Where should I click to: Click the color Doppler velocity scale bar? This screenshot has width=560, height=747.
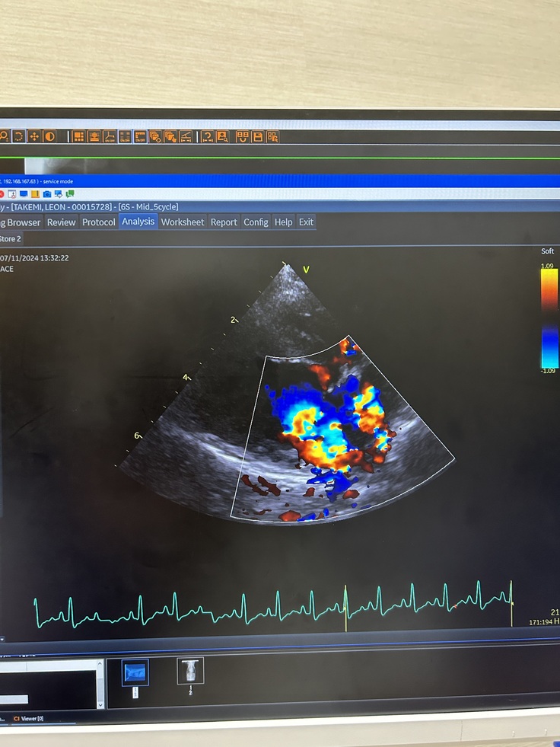[549, 316]
